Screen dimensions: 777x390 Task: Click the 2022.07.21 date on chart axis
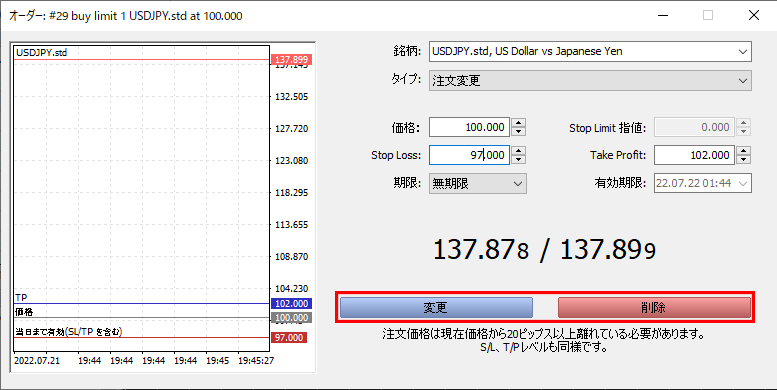(37, 361)
